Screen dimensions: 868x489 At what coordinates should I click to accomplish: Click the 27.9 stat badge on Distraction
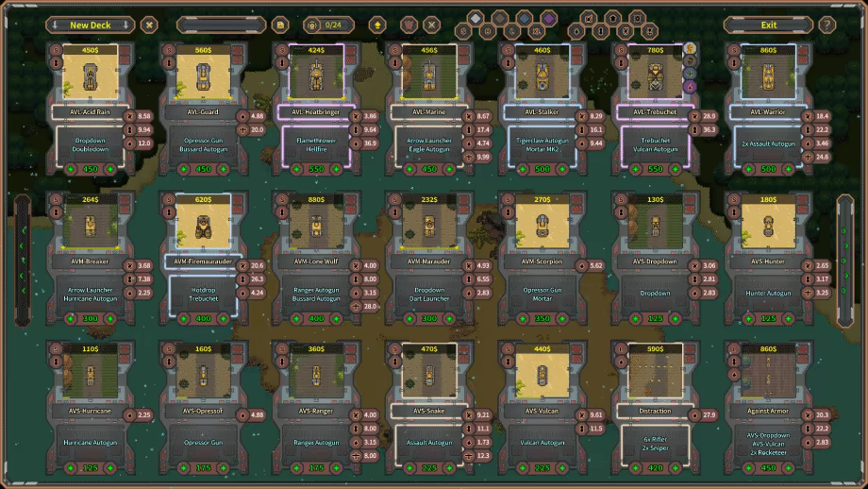703,414
